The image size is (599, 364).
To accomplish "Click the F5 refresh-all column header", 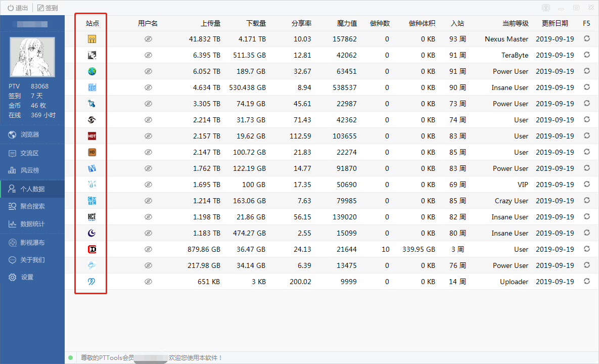I will pos(586,23).
